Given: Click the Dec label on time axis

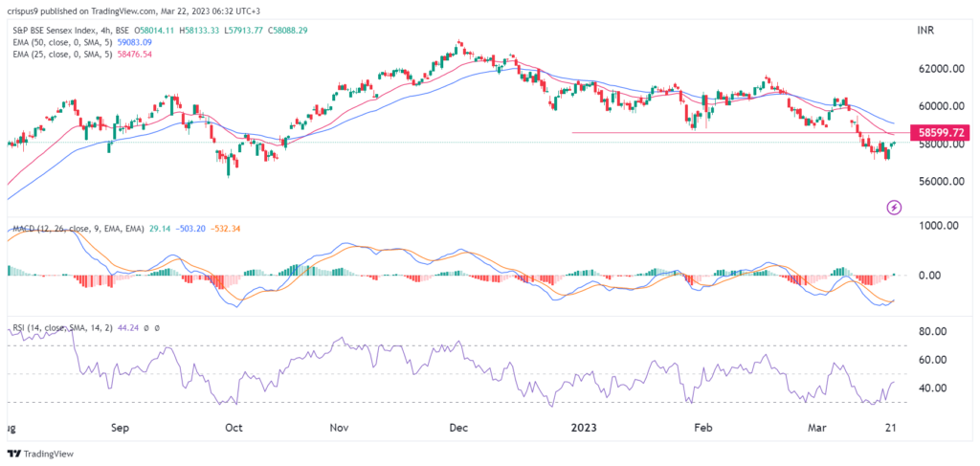Looking at the screenshot, I should [459, 428].
